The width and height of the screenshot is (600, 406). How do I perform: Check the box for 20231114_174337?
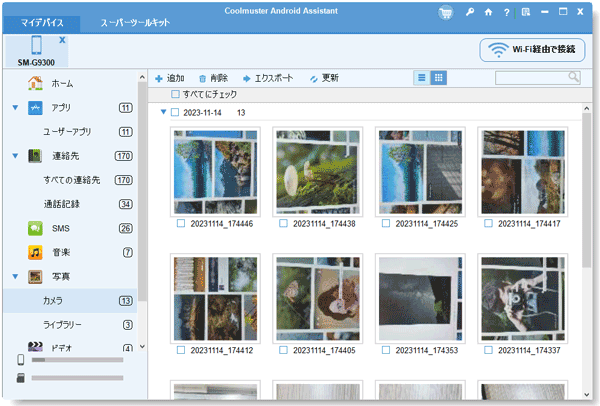(x=489, y=350)
